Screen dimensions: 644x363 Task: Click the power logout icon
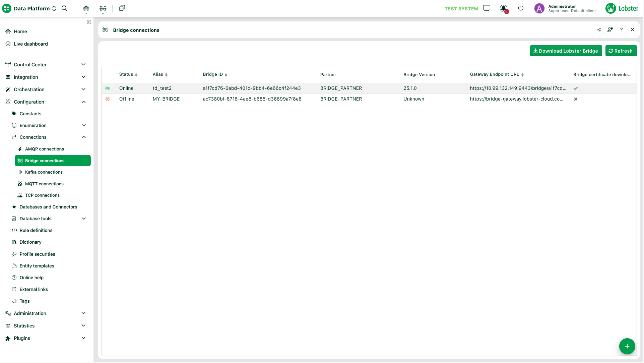click(x=521, y=8)
